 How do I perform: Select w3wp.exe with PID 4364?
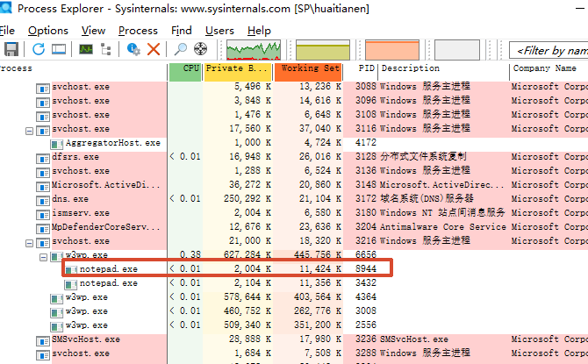(x=86, y=297)
